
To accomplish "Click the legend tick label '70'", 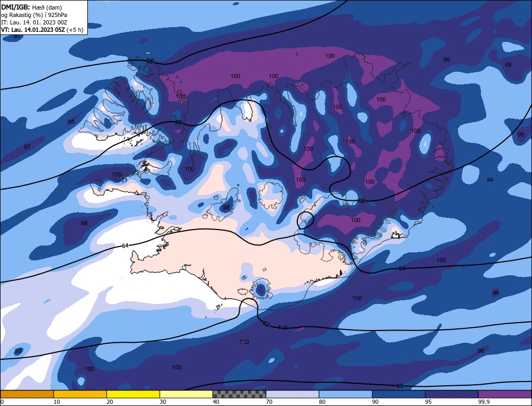I will point(269,402).
